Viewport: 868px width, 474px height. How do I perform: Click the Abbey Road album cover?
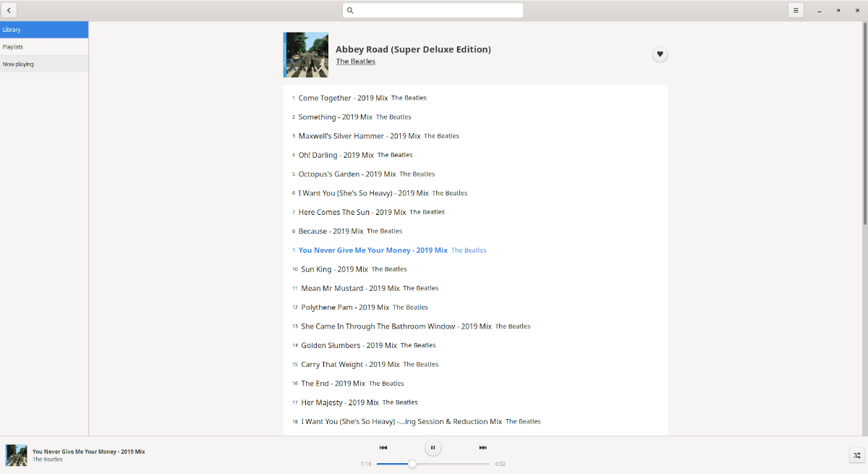pyautogui.click(x=306, y=54)
